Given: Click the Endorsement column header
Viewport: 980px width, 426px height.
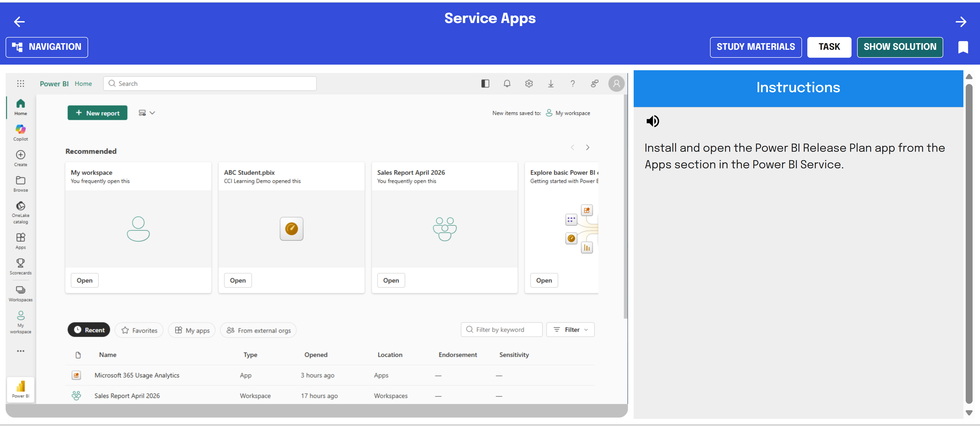Looking at the screenshot, I should 458,354.
